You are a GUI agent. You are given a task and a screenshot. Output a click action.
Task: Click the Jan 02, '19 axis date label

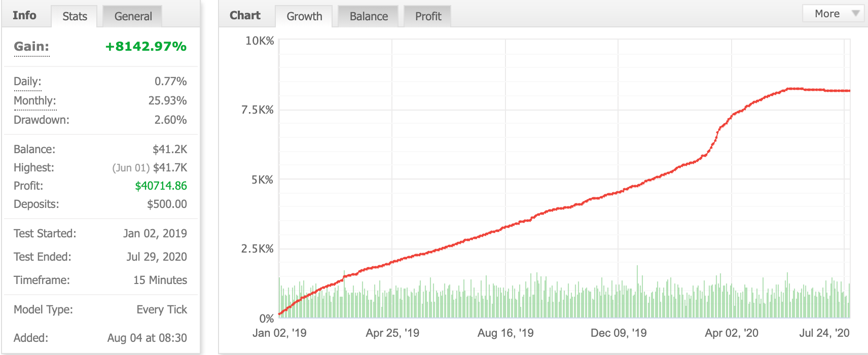(279, 333)
